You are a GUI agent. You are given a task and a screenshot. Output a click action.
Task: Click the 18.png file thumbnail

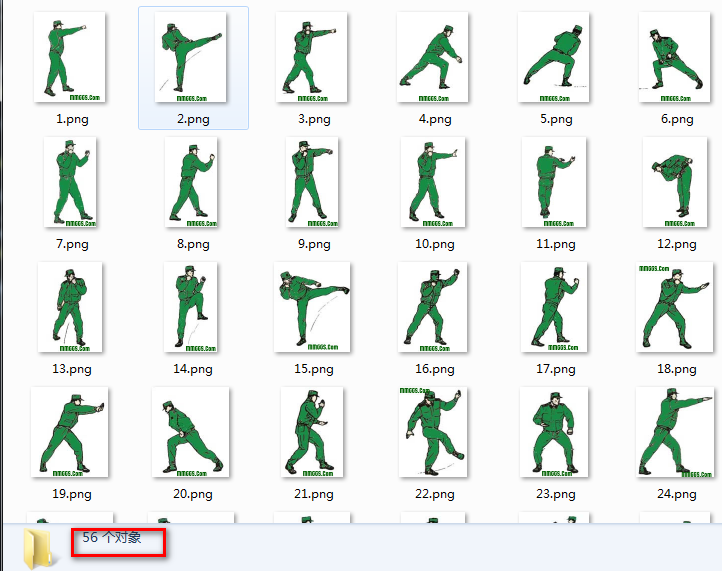tap(675, 307)
